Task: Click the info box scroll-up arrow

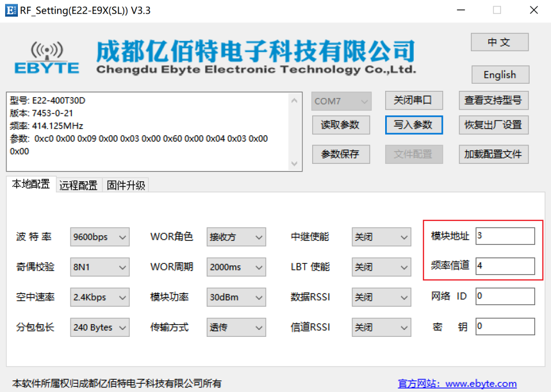Action: point(294,101)
